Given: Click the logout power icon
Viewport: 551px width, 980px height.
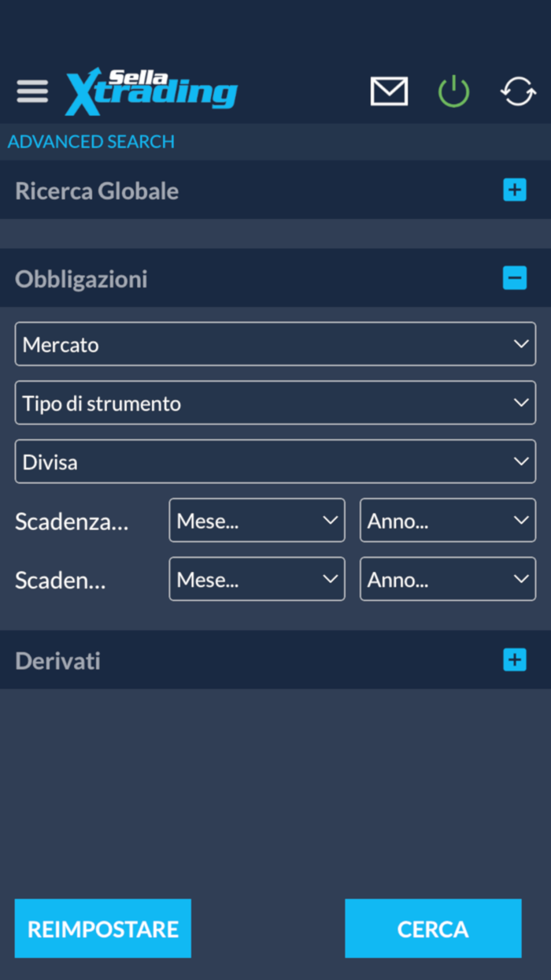Looking at the screenshot, I should [453, 91].
